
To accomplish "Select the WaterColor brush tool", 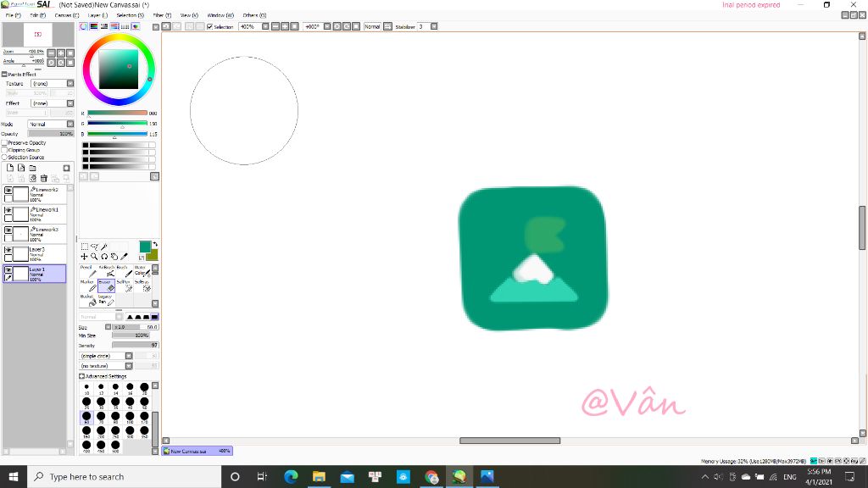I will 142,271.
